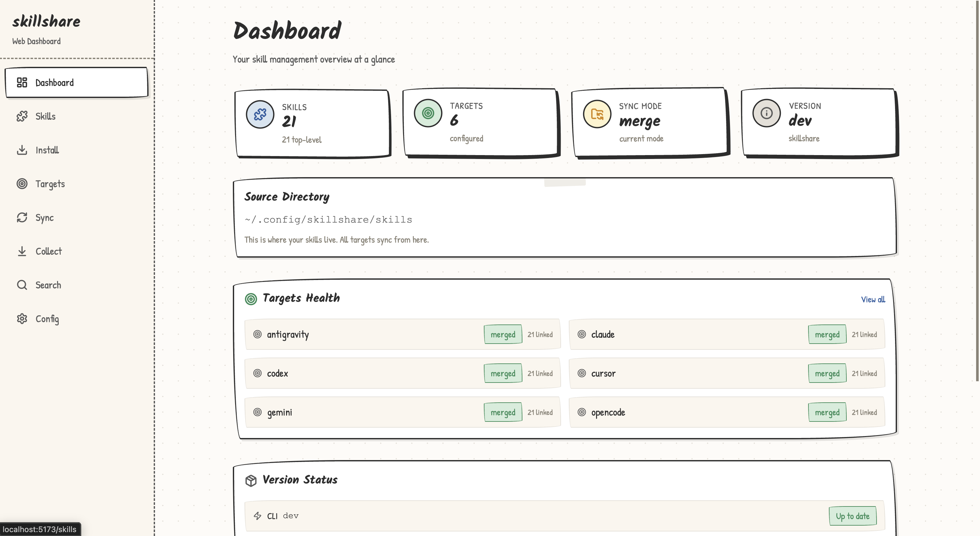Click the CLI lightning bolt icon

coord(257,516)
